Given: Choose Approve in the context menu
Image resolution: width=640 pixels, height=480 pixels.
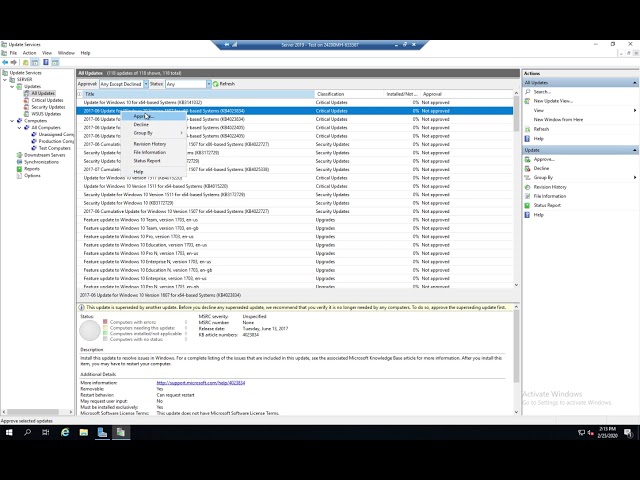Looking at the screenshot, I should coord(154,116).
